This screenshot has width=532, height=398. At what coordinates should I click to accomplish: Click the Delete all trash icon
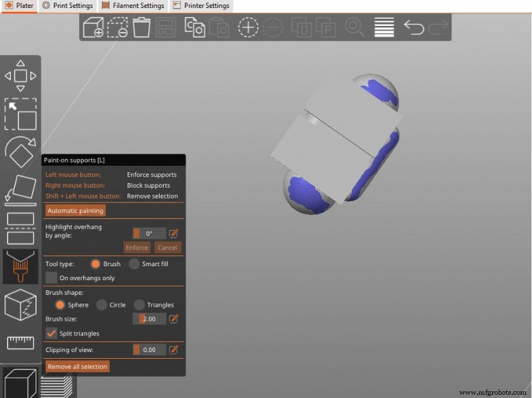click(142, 27)
